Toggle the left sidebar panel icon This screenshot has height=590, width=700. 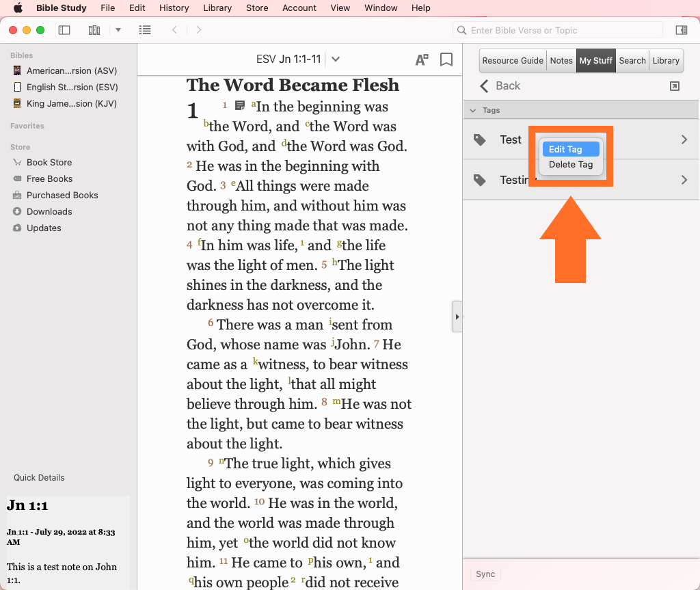point(64,30)
